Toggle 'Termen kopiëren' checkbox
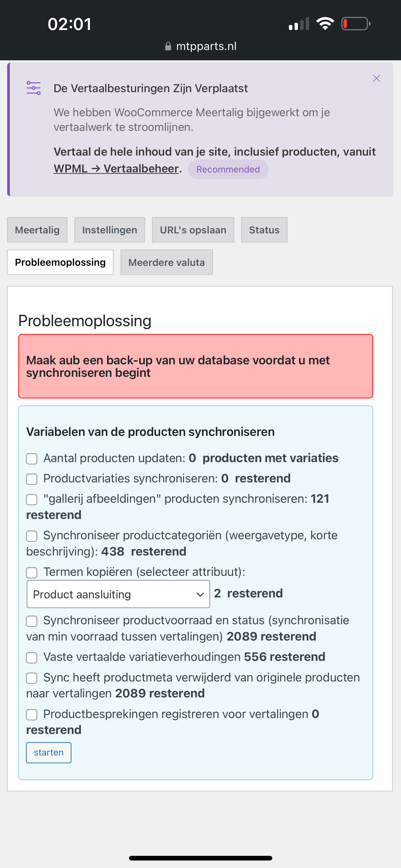Viewport: 401px width, 868px height. point(32,572)
